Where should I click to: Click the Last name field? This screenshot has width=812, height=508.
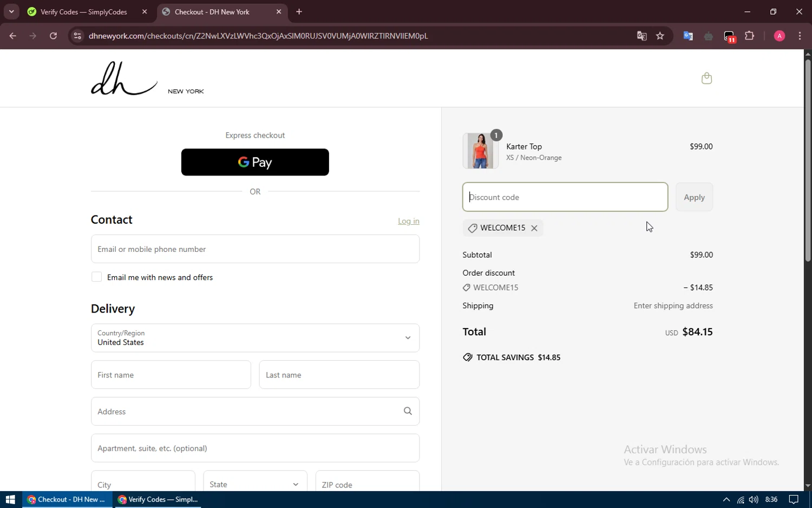pyautogui.click(x=339, y=375)
